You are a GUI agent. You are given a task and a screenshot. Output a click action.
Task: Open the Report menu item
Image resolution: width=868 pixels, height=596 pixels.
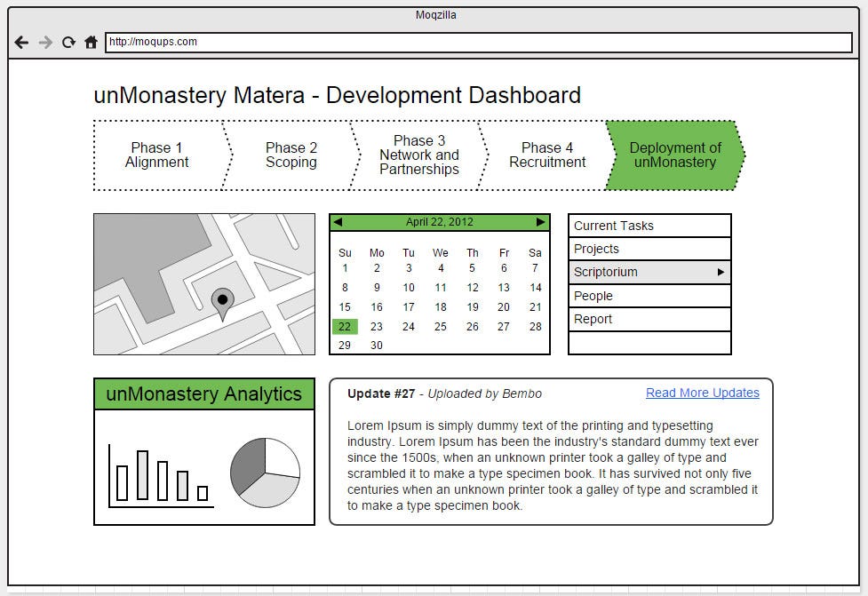click(649, 319)
